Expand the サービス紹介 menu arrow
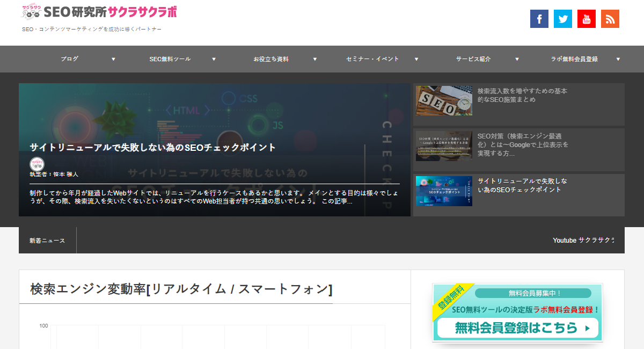644x349 pixels. (517, 59)
